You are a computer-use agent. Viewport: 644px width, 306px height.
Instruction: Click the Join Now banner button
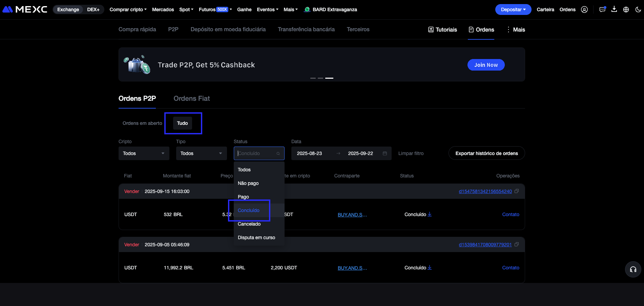486,65
